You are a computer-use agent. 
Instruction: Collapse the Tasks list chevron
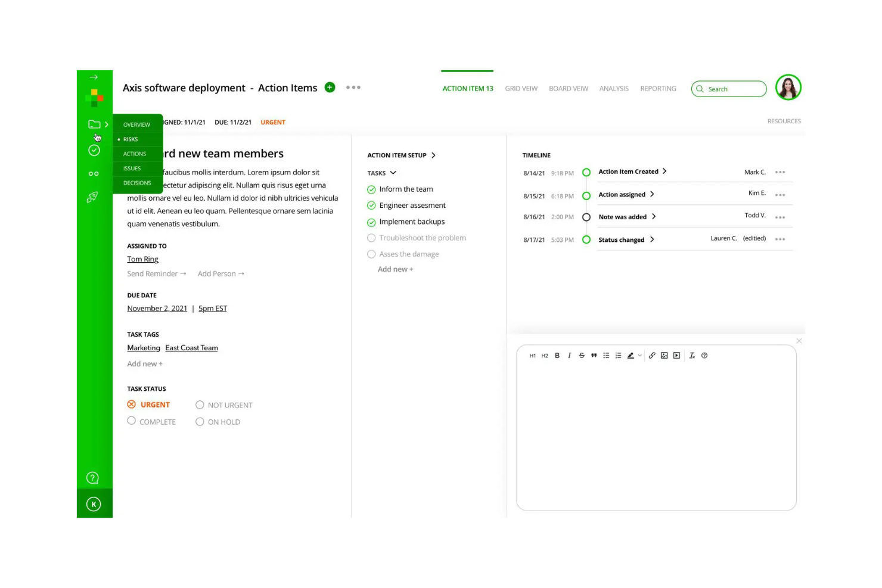pos(393,173)
